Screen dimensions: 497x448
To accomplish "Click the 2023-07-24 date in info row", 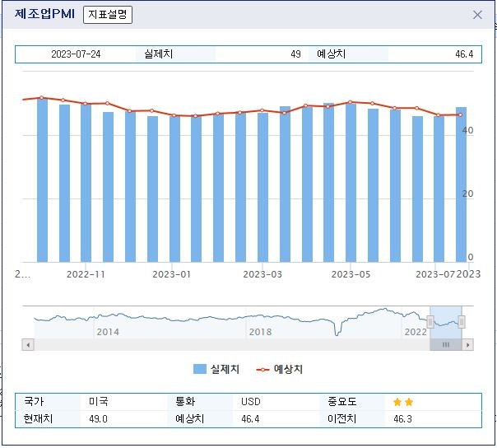I will tap(76, 54).
